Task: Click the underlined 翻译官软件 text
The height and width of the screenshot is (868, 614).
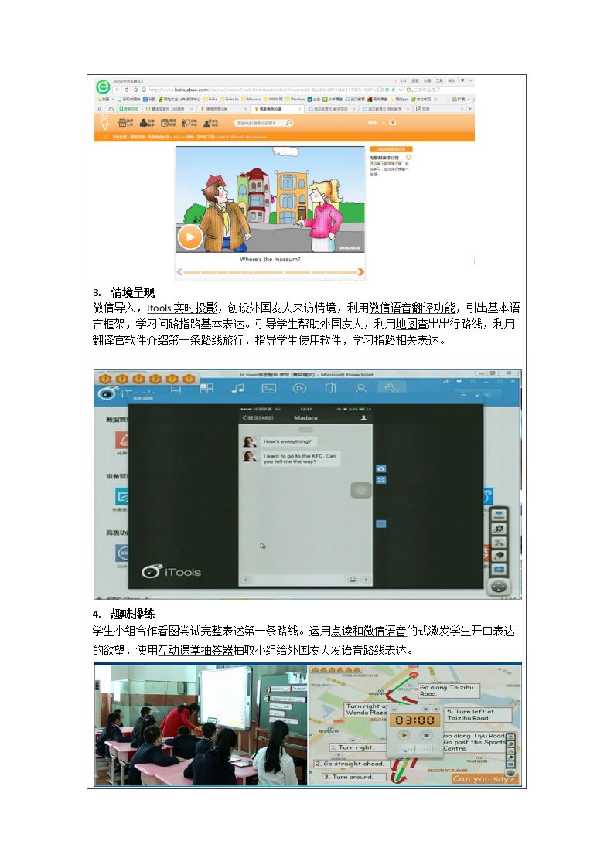Action: point(120,340)
